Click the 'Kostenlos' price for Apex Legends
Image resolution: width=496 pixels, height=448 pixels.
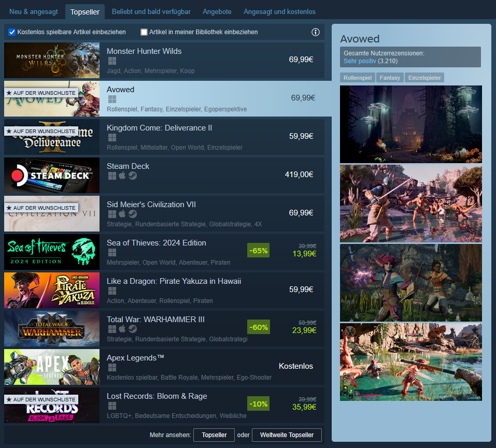click(x=296, y=366)
